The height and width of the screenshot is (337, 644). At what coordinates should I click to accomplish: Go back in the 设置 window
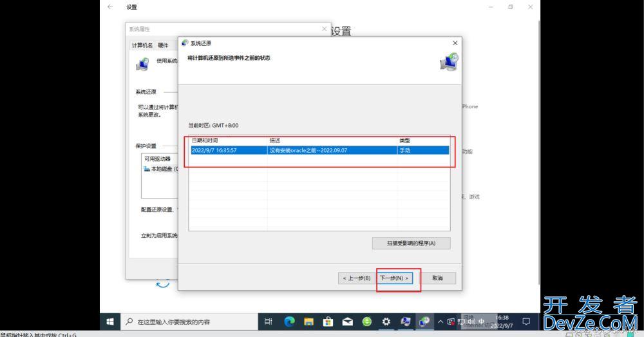[x=110, y=7]
